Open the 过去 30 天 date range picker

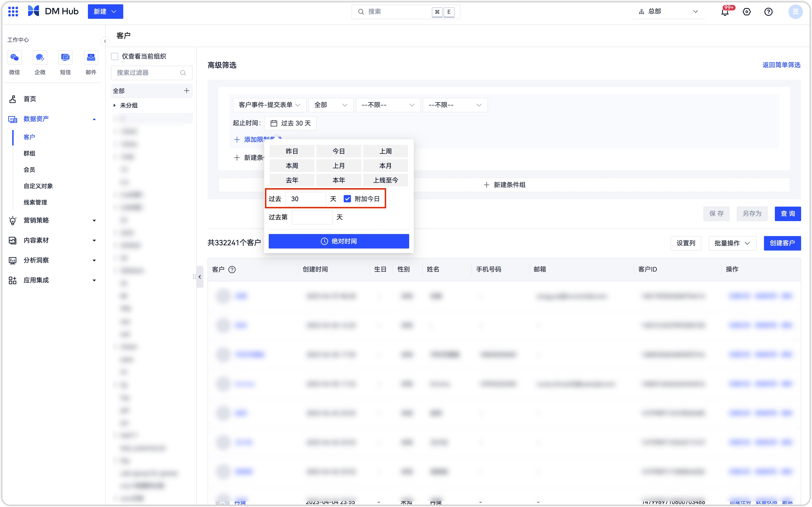pyautogui.click(x=290, y=123)
